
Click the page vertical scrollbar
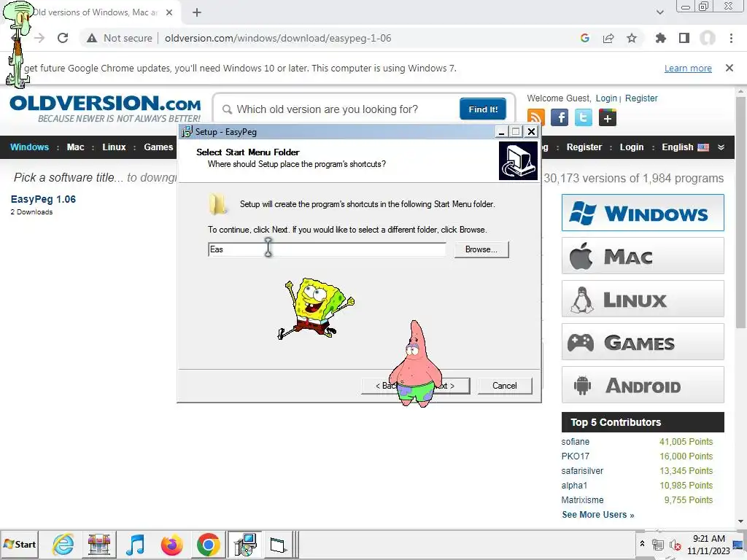(x=741, y=212)
